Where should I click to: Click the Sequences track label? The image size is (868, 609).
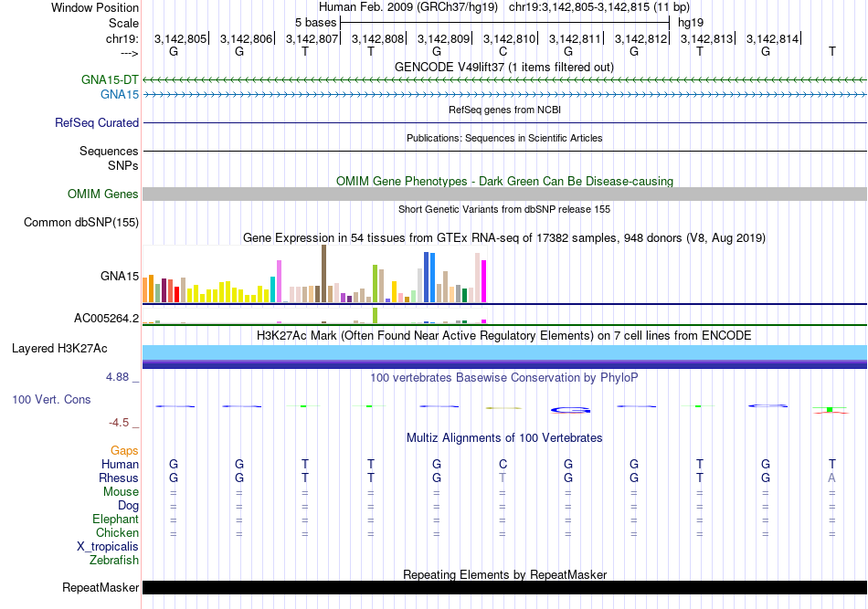[x=109, y=151]
